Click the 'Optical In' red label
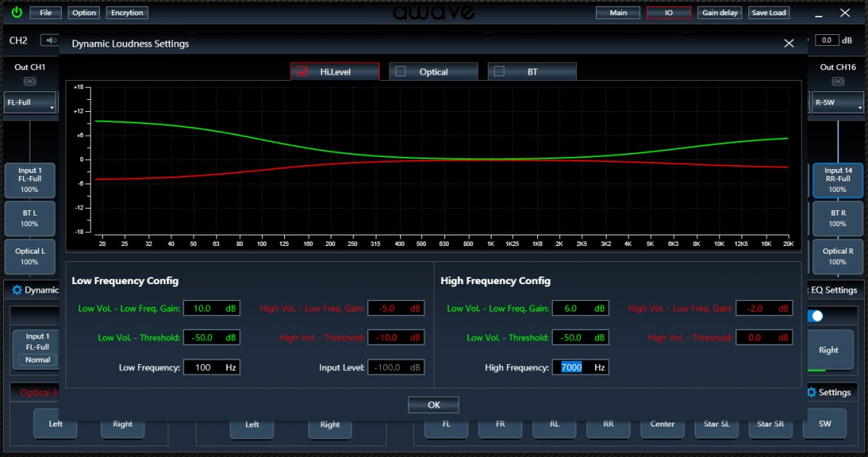 pos(40,392)
